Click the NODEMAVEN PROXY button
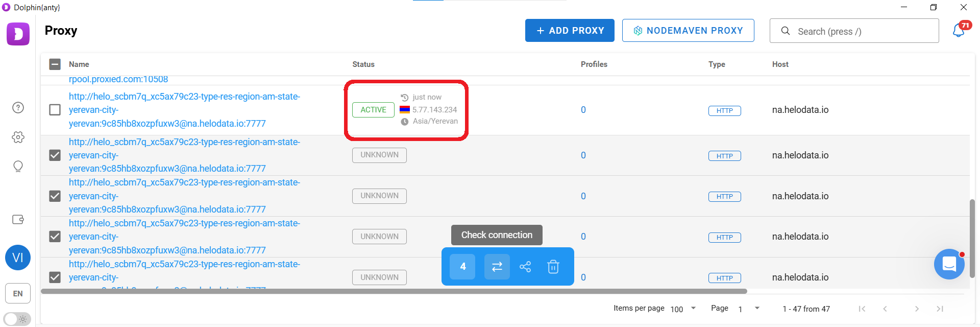 [688, 31]
